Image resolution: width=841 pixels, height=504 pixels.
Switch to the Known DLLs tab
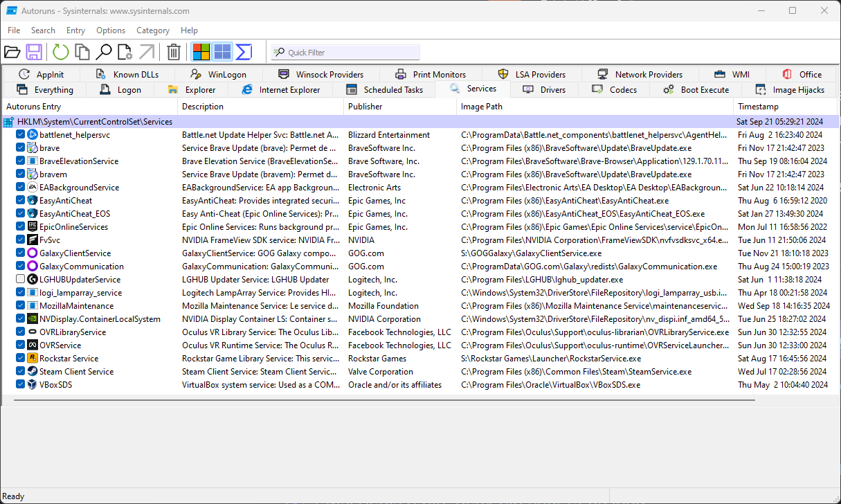pyautogui.click(x=127, y=75)
